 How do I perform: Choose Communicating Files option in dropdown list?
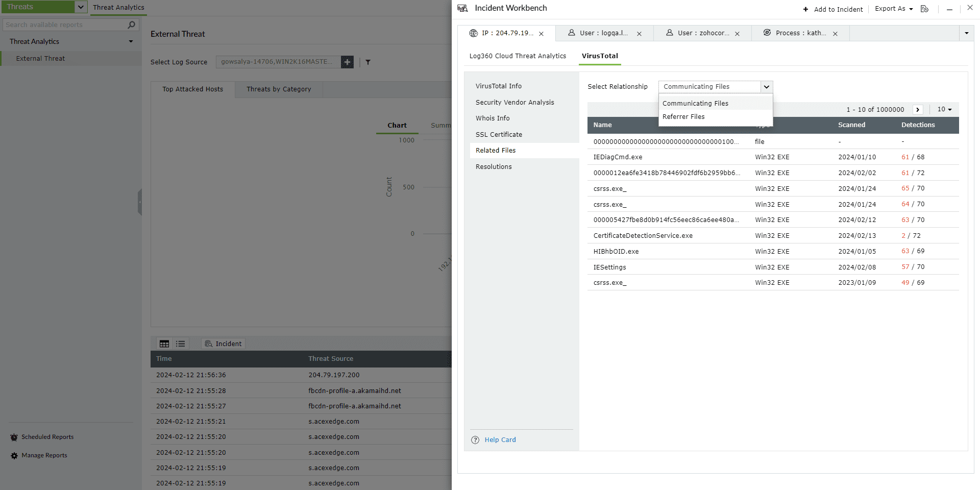tap(716, 103)
